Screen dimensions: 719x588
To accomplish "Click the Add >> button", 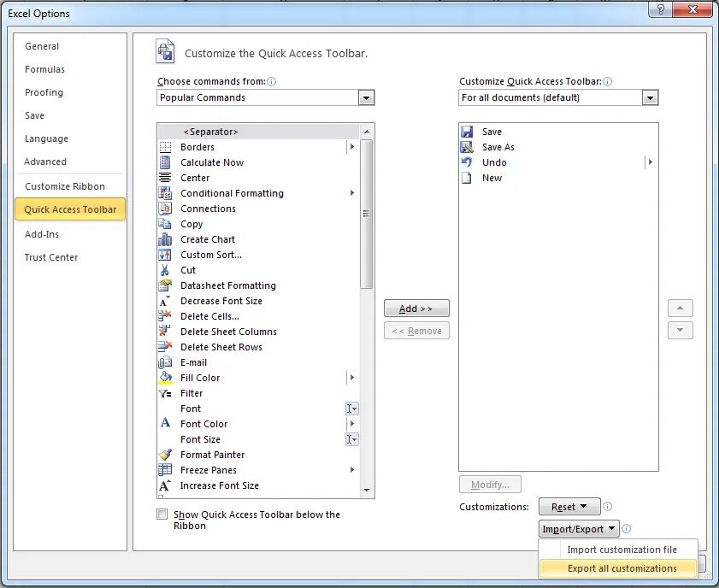I will pyautogui.click(x=416, y=309).
